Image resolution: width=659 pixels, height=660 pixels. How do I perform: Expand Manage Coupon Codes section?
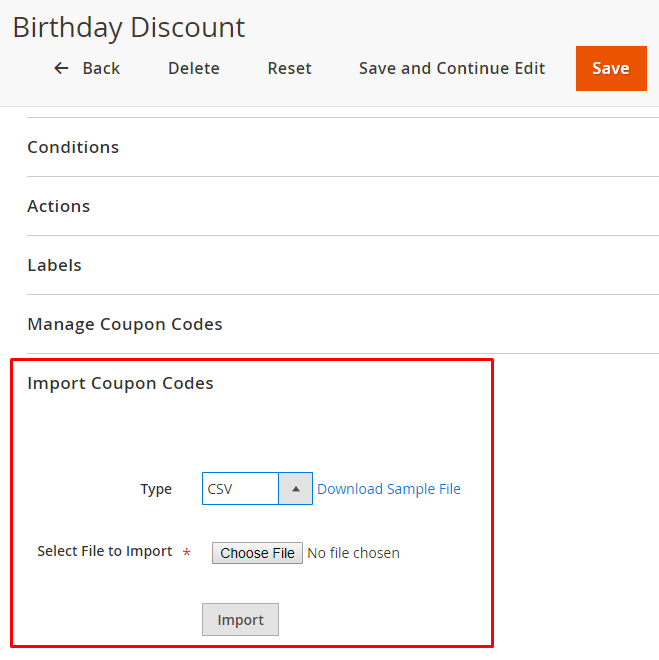(125, 324)
